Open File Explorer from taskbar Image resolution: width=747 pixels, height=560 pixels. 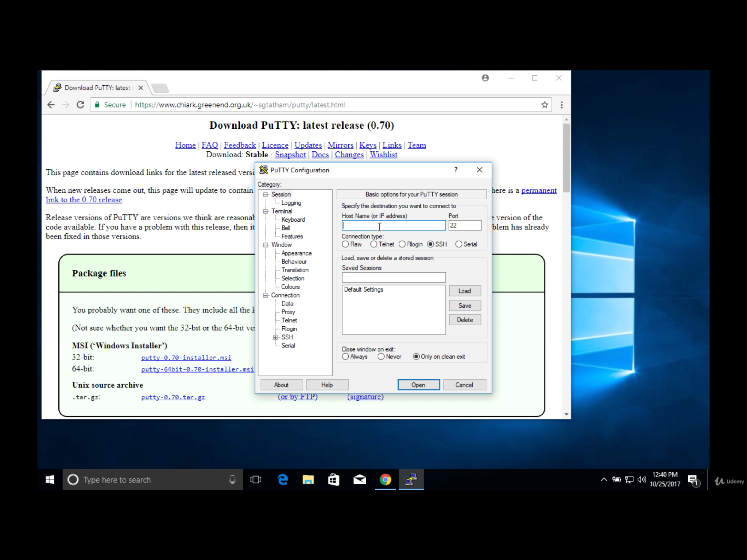308,480
